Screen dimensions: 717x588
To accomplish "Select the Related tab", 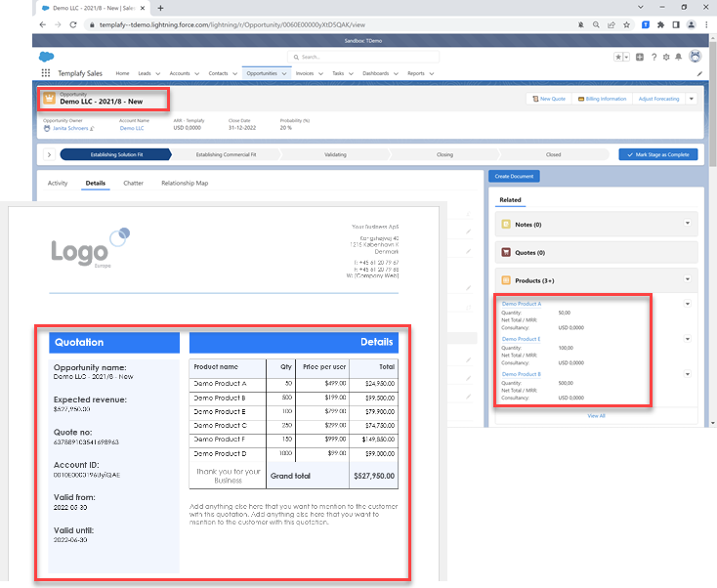I will [510, 200].
